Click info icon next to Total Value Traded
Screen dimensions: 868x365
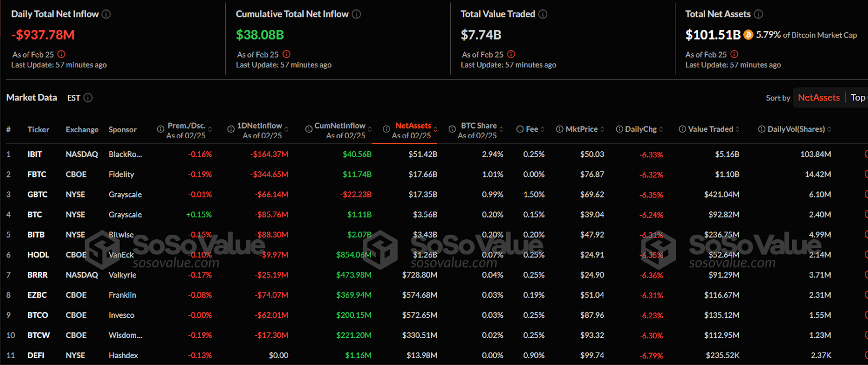[x=542, y=14]
